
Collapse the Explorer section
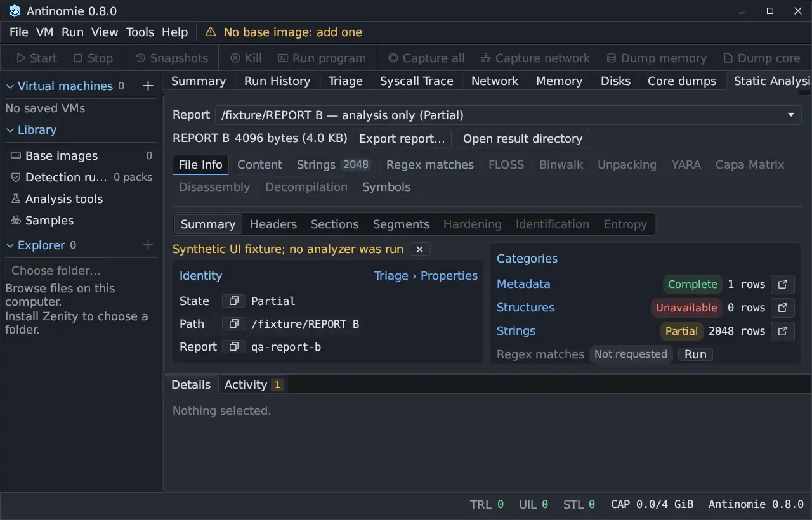(x=10, y=245)
